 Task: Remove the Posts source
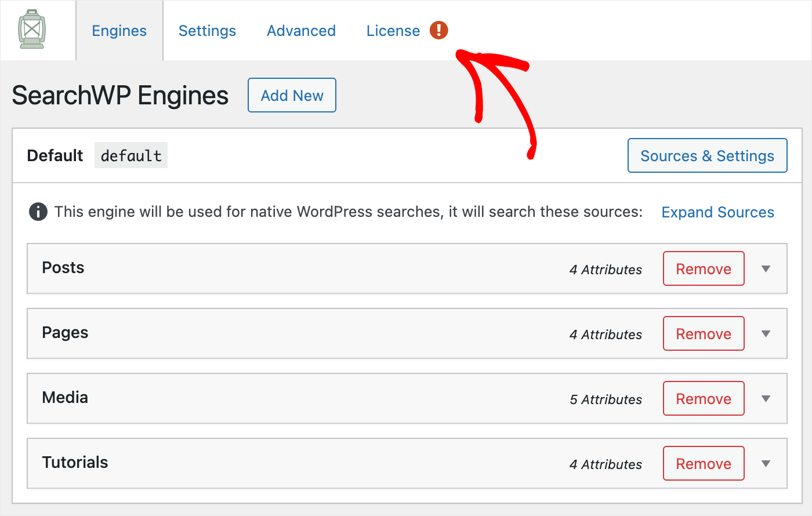point(704,268)
